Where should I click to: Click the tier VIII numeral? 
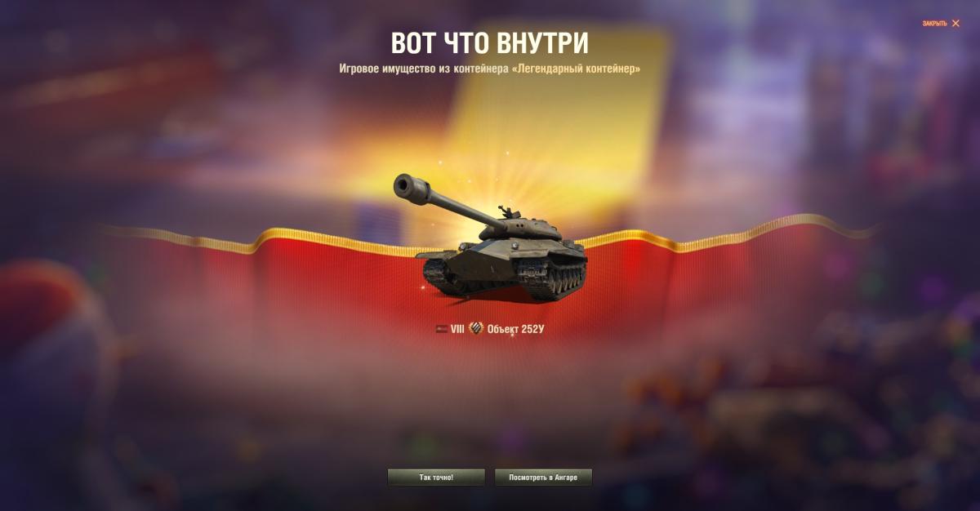[457, 329]
